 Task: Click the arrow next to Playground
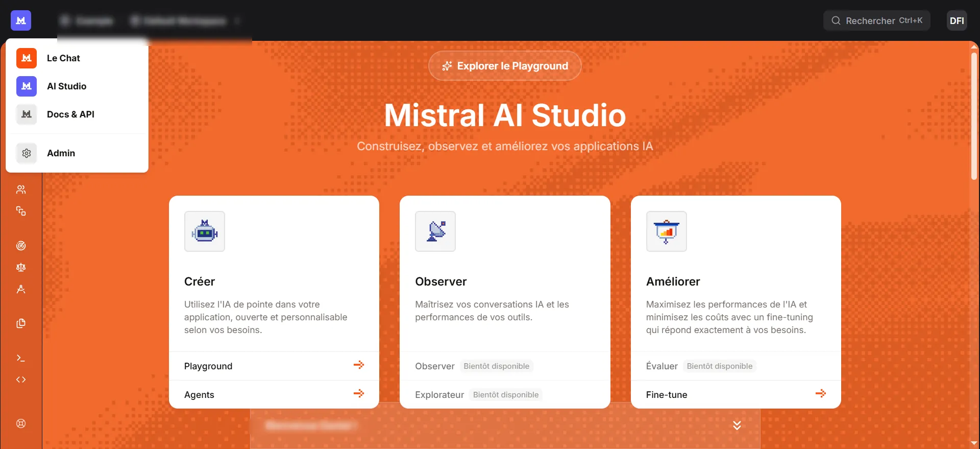(359, 365)
